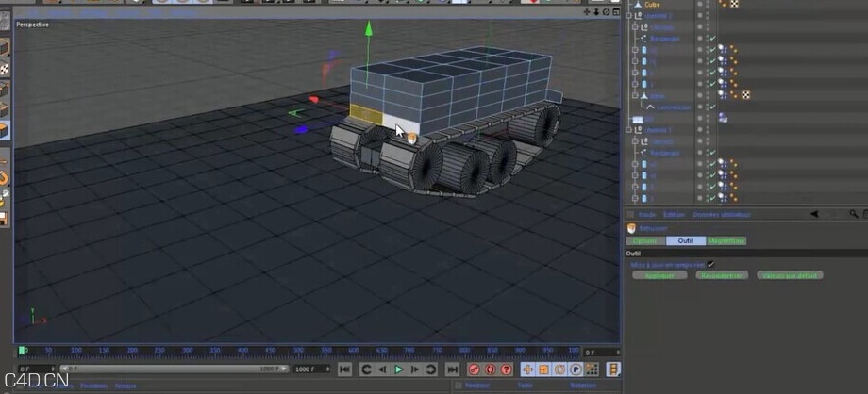Image resolution: width=868 pixels, height=394 pixels.
Task: Toggle position keyframe recording
Action: 527,369
